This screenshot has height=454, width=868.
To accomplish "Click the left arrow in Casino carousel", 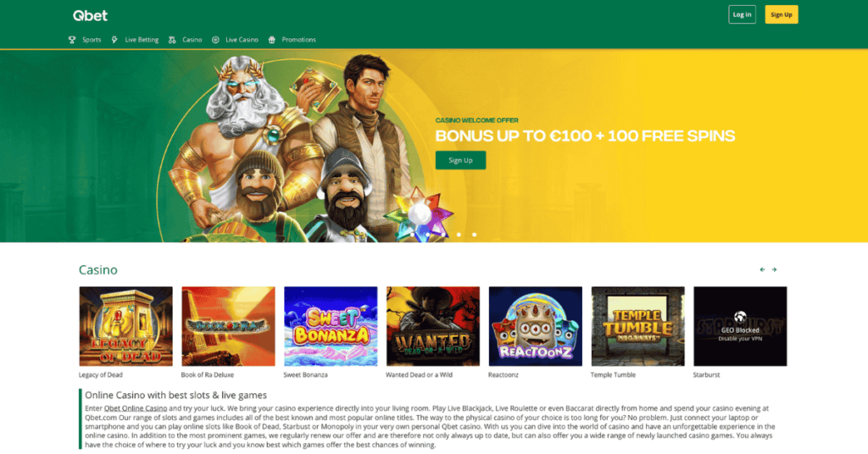I will (x=762, y=270).
